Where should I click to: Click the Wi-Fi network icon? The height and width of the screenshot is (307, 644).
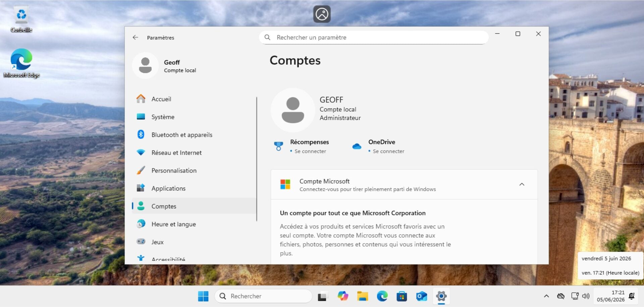(x=141, y=152)
